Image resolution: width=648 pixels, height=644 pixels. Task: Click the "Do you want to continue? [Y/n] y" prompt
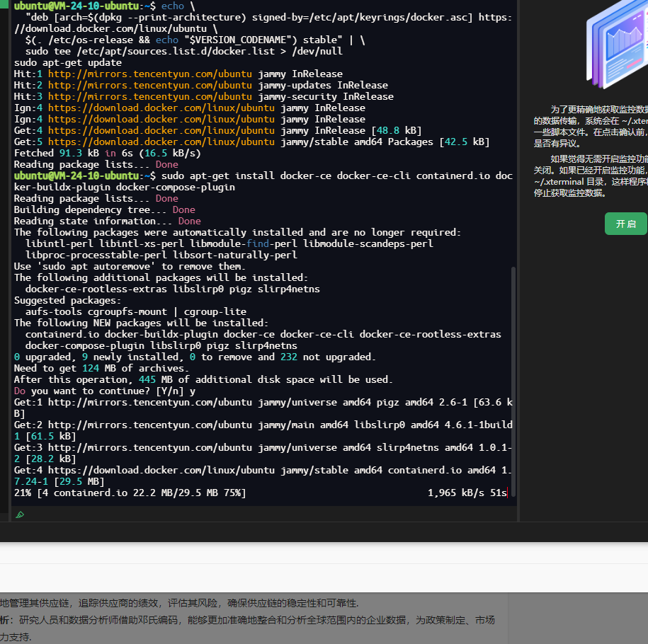(x=105, y=391)
